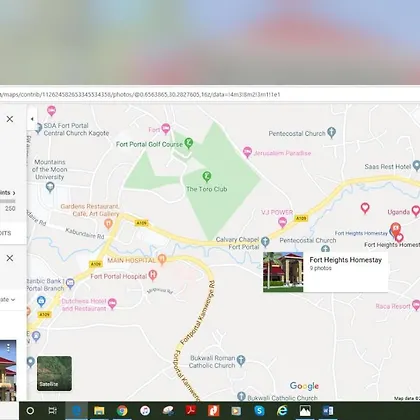
Task: Open Skype from the taskbar
Action: pyautogui.click(x=259, y=411)
